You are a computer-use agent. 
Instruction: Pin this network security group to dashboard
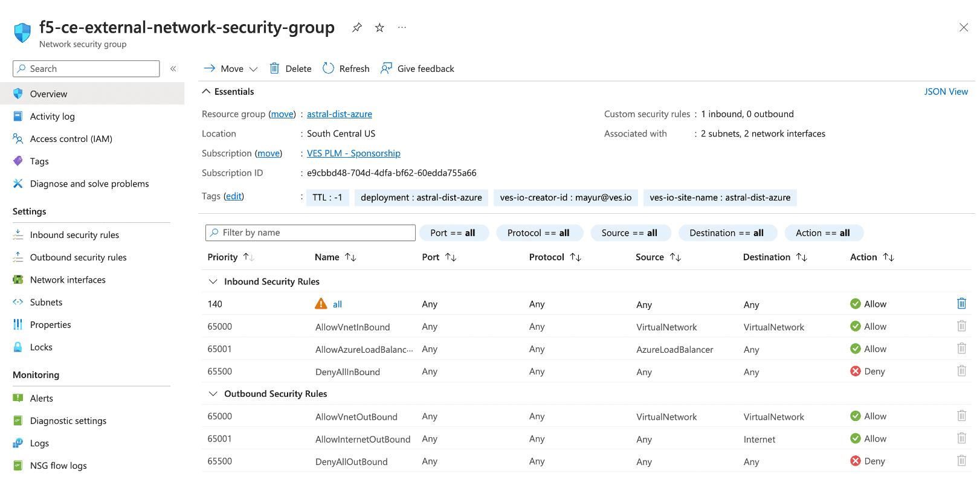pos(357,28)
